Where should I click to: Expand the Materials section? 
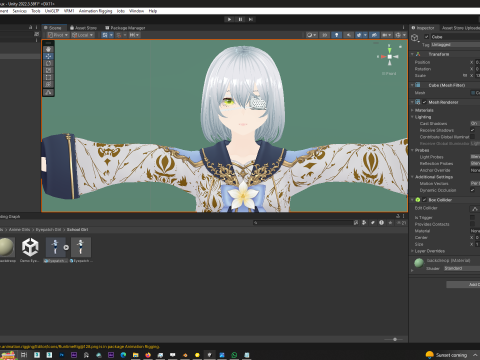tap(412, 110)
